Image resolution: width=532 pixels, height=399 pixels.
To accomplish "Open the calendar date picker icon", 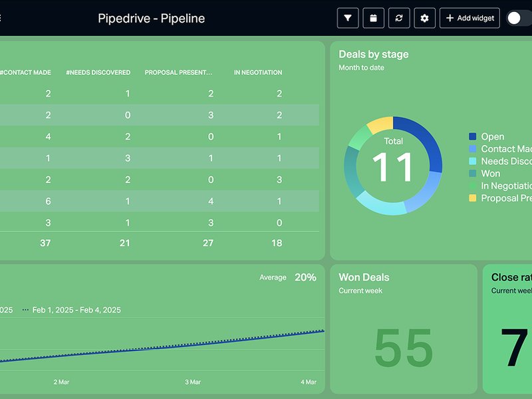I will [x=373, y=18].
